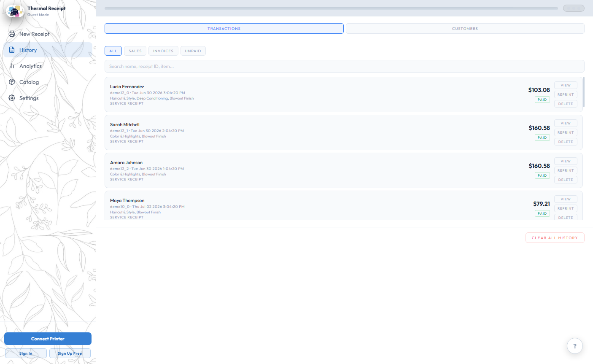Screen dimensions: 593x364
Task: View Maya Thompson's receipt
Action: (x=566, y=199)
